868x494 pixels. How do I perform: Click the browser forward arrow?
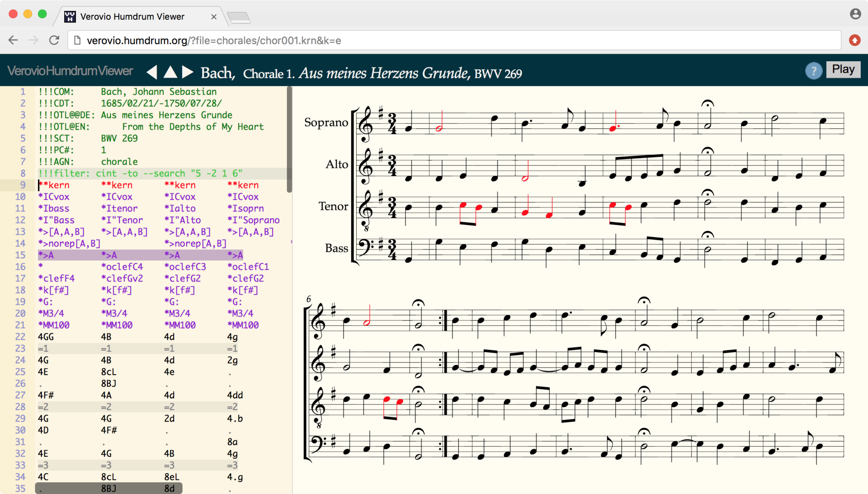33,40
